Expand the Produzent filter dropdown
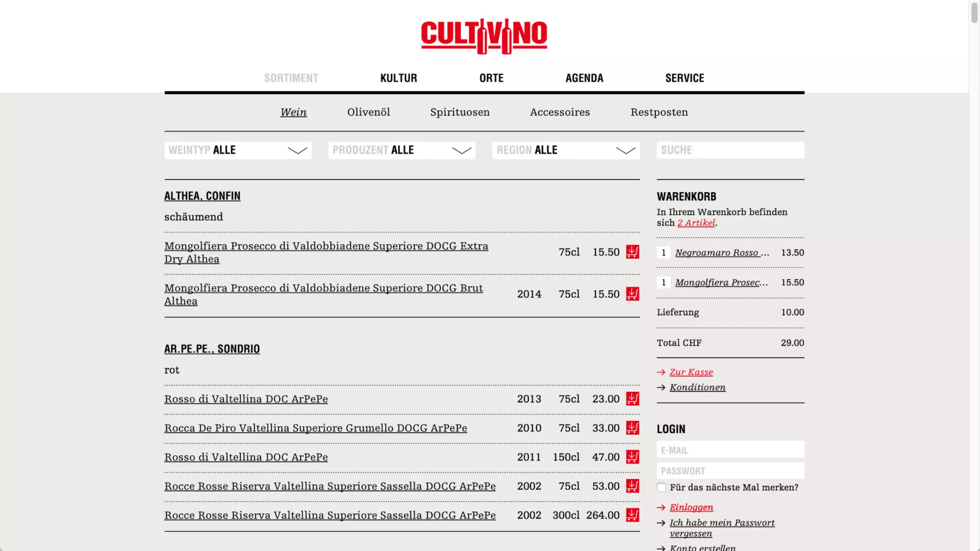Image resolution: width=980 pixels, height=551 pixels. (x=401, y=150)
